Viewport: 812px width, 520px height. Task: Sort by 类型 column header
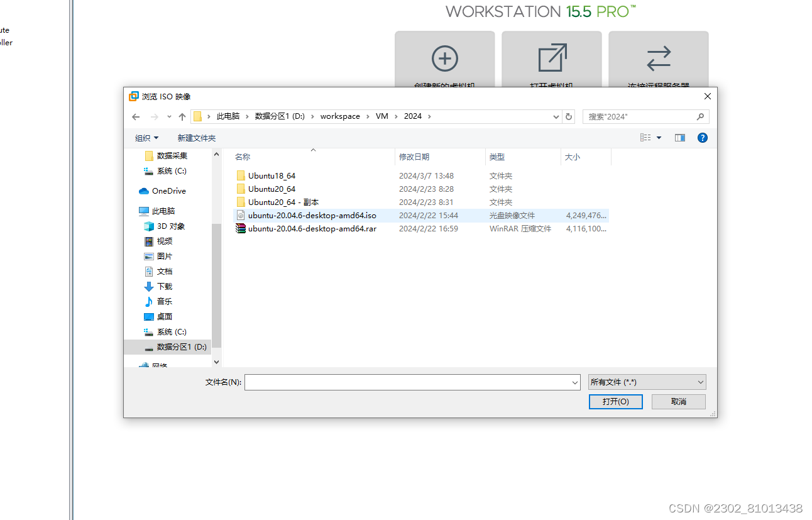click(497, 157)
